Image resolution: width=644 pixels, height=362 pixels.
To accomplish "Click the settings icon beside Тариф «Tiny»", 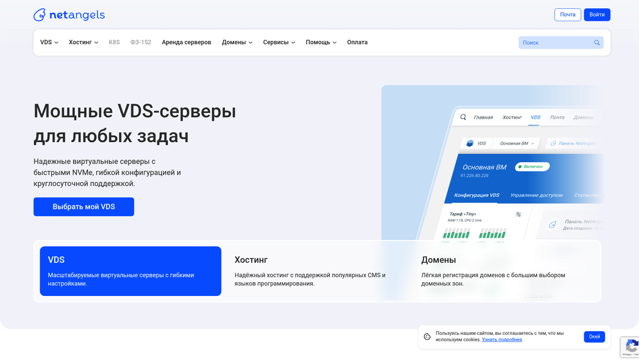I will [x=518, y=214].
